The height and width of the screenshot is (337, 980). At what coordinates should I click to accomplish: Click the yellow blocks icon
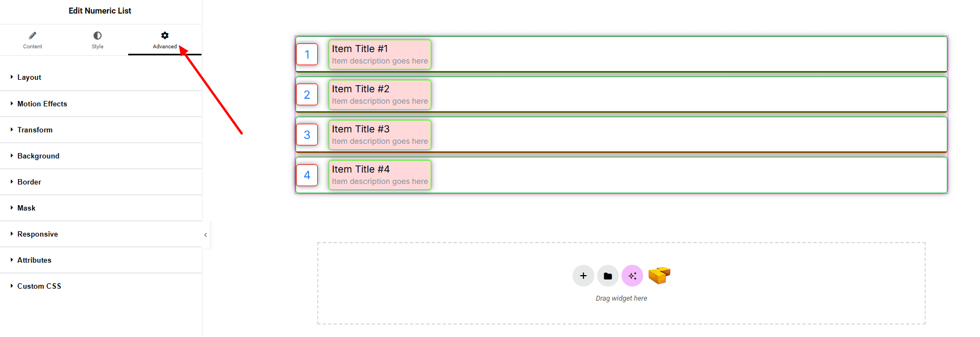coord(659,275)
